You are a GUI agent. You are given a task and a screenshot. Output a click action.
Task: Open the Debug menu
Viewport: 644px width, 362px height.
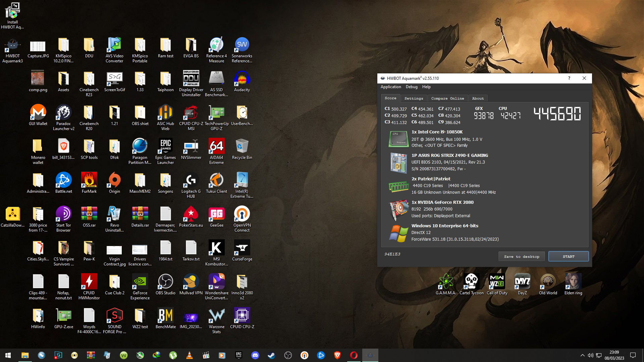[x=412, y=87]
